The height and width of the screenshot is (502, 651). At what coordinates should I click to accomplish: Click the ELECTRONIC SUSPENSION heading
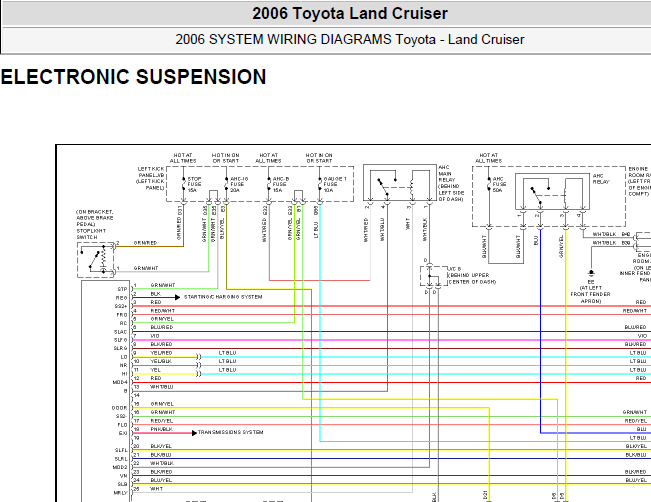(x=133, y=77)
